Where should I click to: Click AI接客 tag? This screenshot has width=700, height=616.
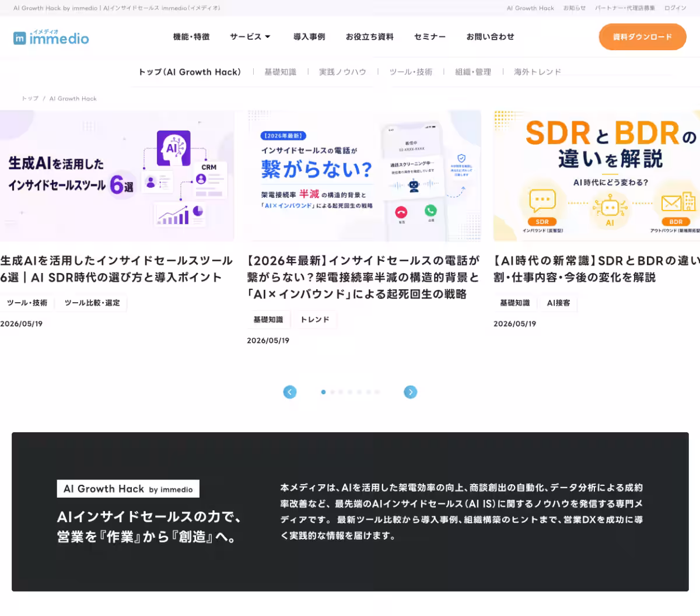coord(559,303)
